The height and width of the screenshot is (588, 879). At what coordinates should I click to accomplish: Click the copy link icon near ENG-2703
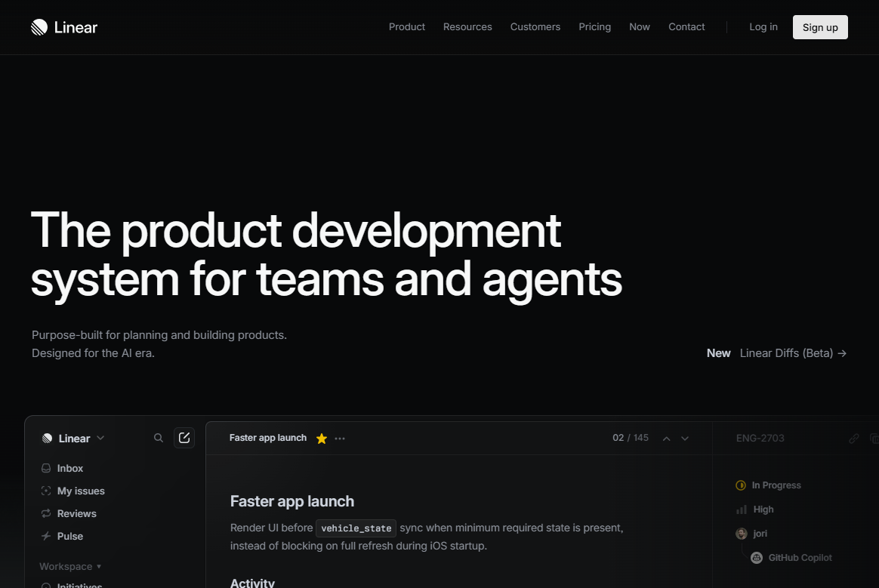[x=853, y=439]
